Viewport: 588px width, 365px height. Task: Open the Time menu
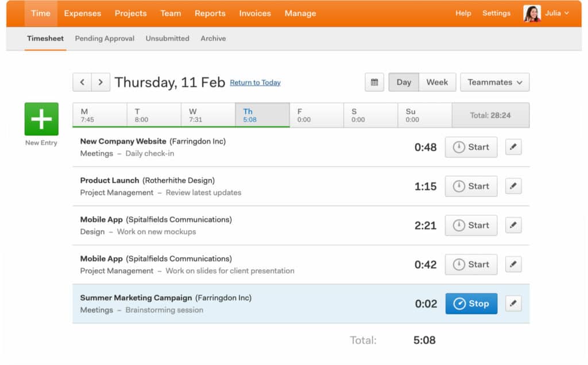point(41,13)
